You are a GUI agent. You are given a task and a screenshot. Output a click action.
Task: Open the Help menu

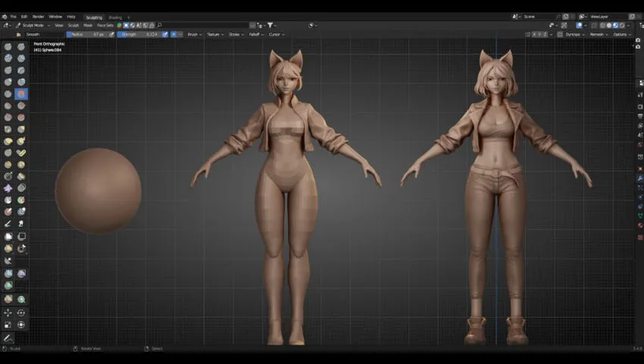[71, 17]
